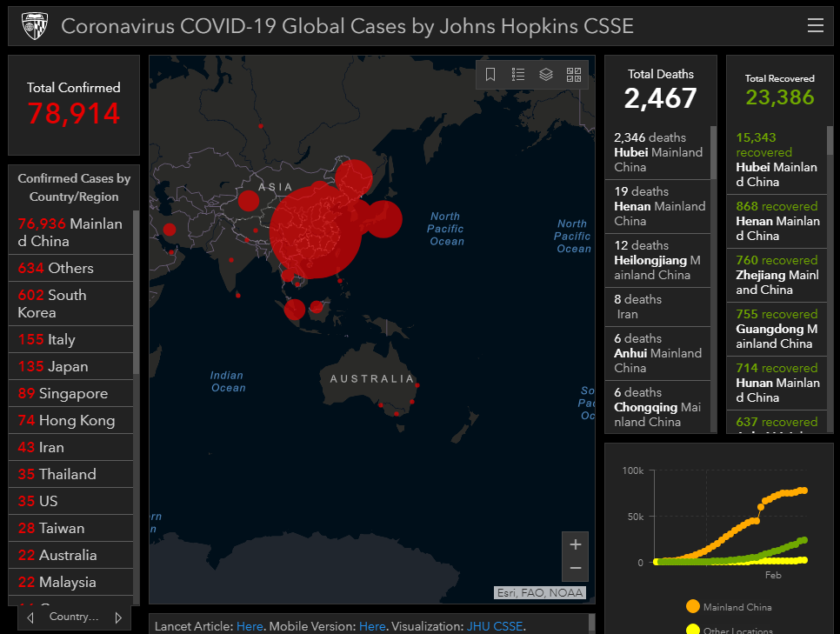Viewport: 840px width, 634px height.
Task: Click 15,343 recovered Hubei entry
Action: [777, 160]
